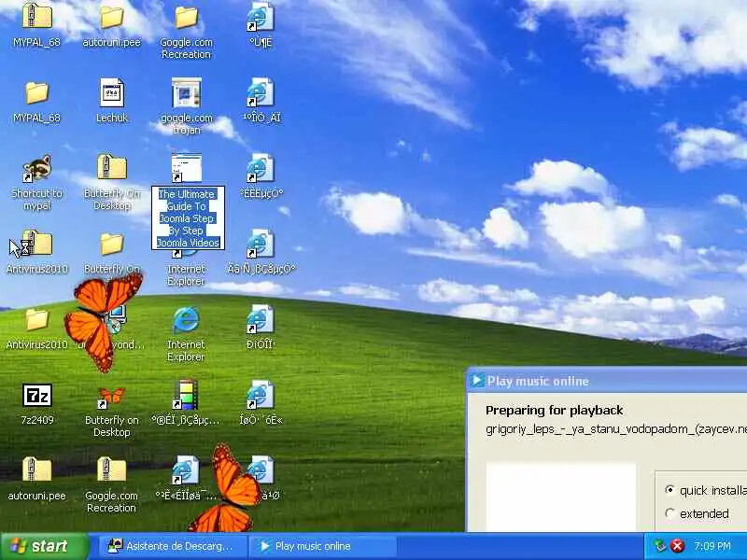Select the plain Antivirus2010 folder icon
Image resolution: width=747 pixels, height=560 pixels.
37,319
